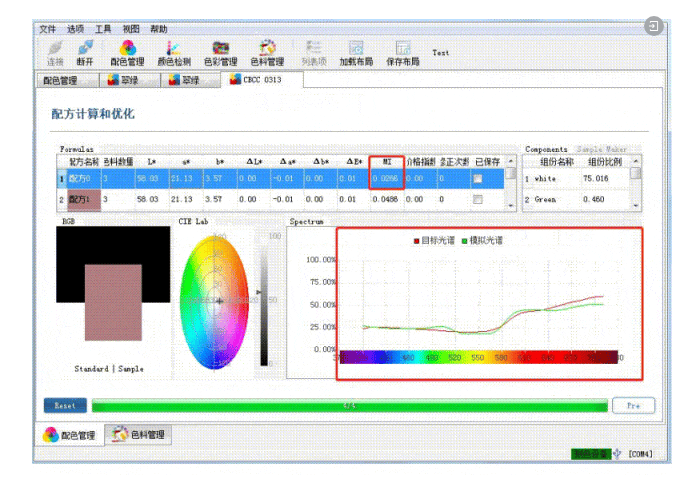Click the 断开 (Disconnect) toolbar icon
696x481 pixels.
pos(86,50)
